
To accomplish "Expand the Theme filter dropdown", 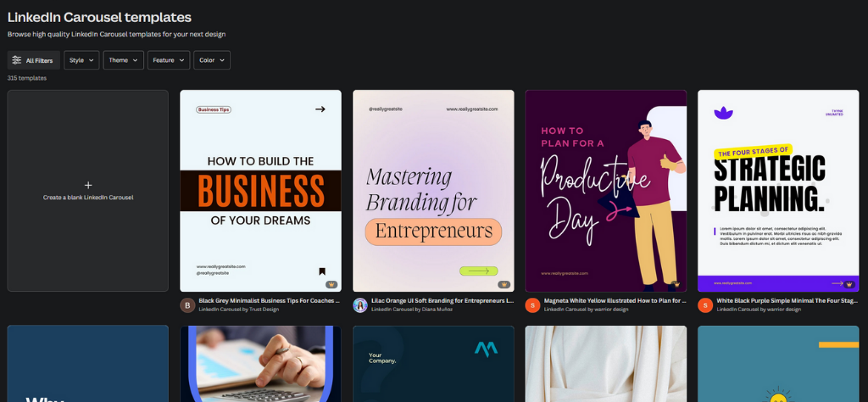I will coord(124,60).
